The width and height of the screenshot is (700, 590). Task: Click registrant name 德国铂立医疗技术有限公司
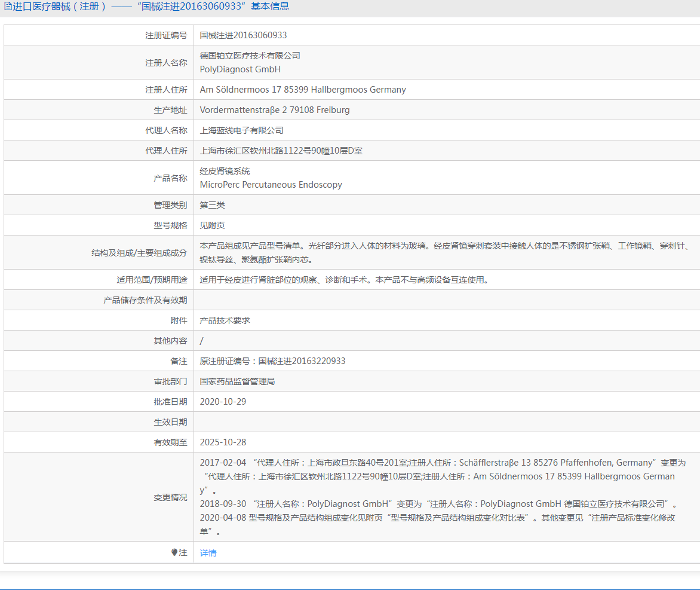250,56
